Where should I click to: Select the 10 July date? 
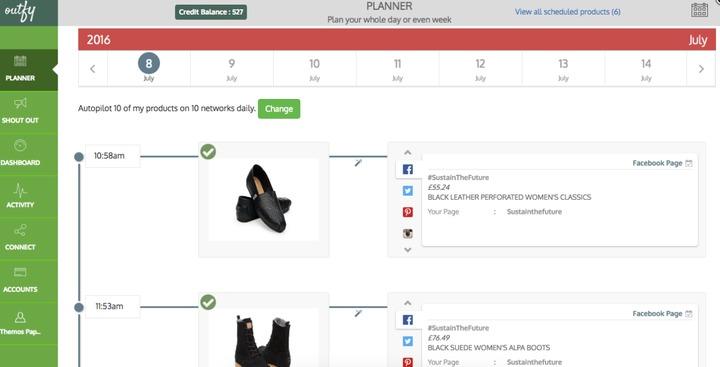pyautogui.click(x=315, y=69)
